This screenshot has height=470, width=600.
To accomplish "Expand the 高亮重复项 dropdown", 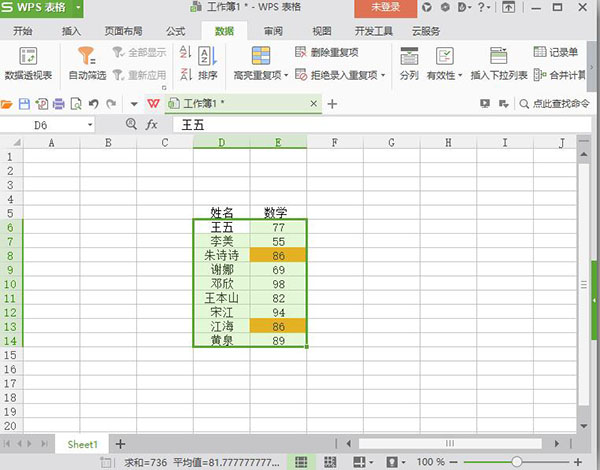I will coord(286,75).
